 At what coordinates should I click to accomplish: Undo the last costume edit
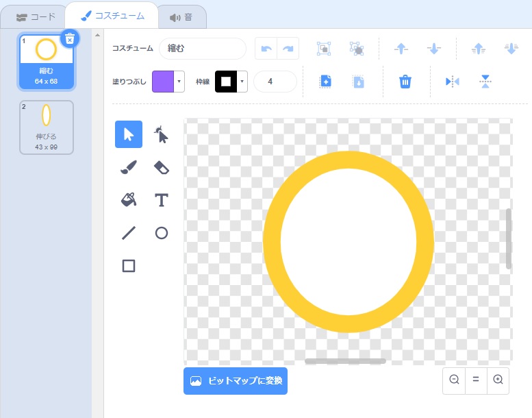(266, 49)
